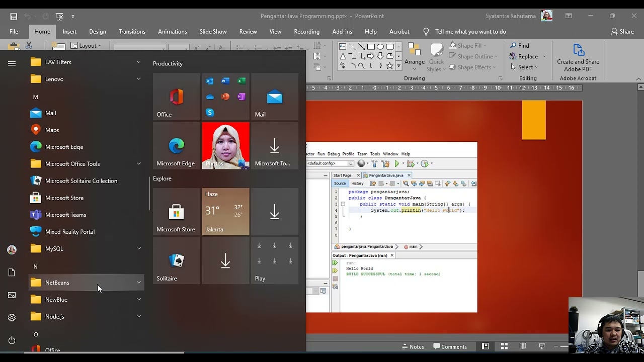This screenshot has width=644, height=362.
Task: Open the Solitaire tile in the Start menu
Action: point(177,261)
